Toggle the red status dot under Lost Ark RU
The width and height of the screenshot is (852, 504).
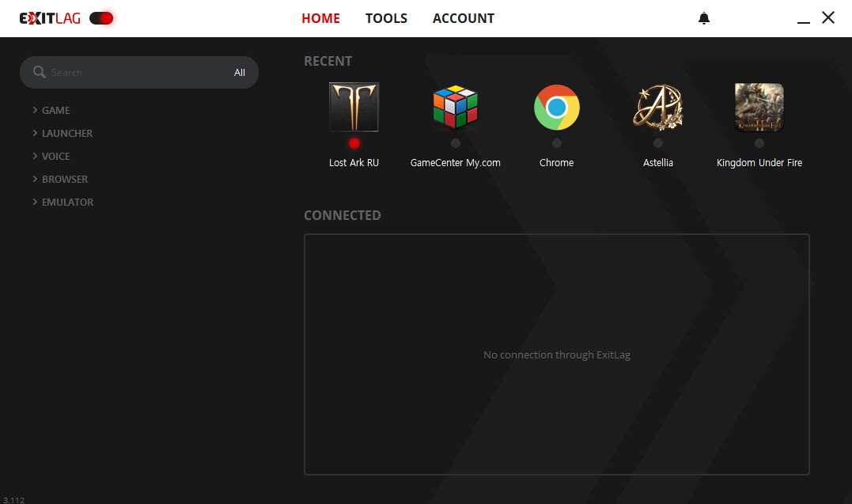pos(354,143)
